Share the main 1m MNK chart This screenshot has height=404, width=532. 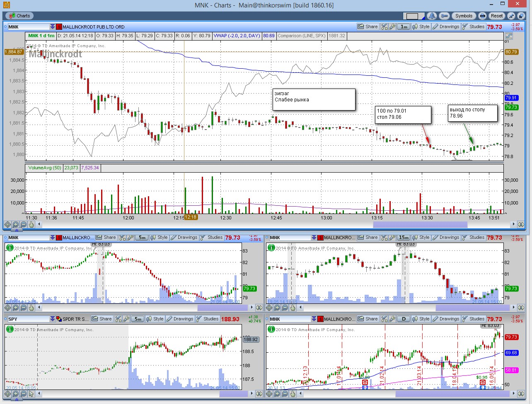[368, 26]
